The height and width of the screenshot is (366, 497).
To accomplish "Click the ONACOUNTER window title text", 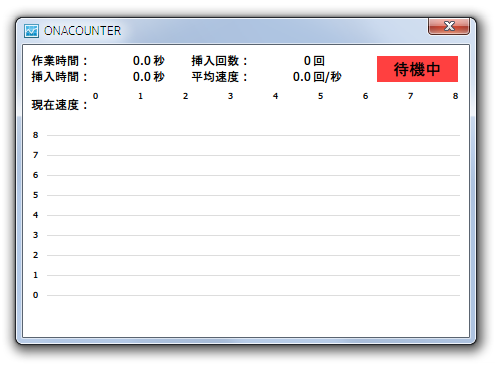I will [x=82, y=31].
